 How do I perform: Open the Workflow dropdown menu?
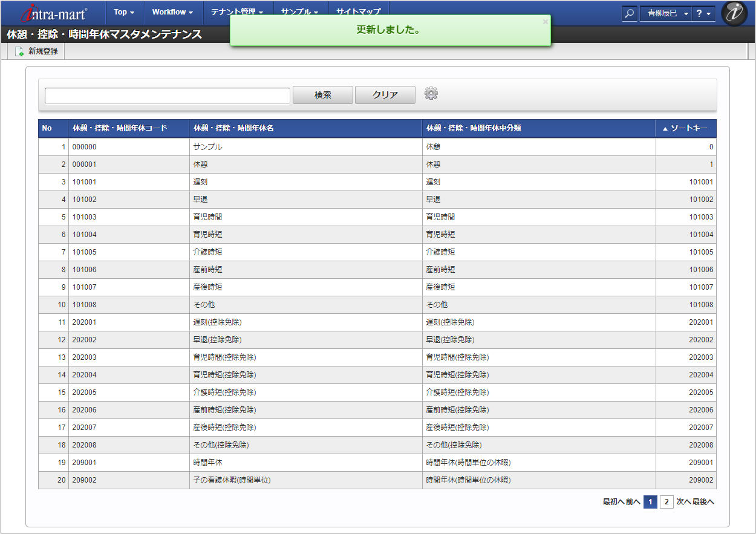coord(172,12)
